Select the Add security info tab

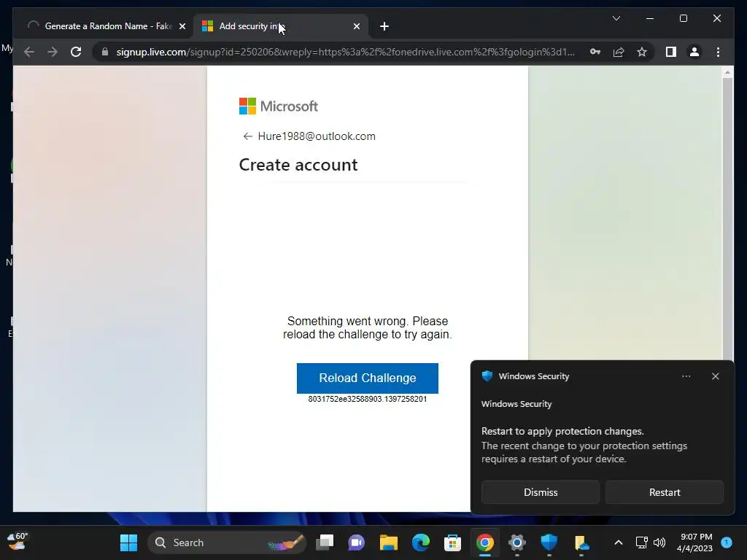click(279, 26)
